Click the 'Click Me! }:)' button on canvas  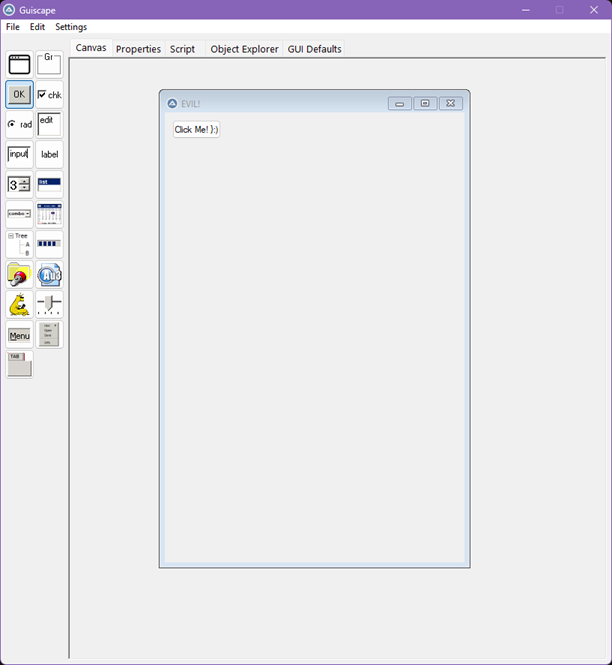[x=196, y=130]
